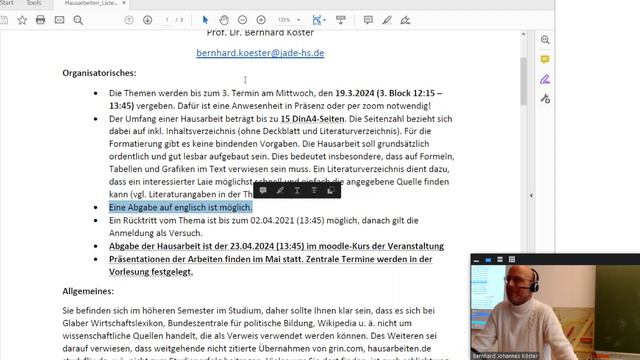Screen dimensions: 640x360
Task: Go to previous page arrow
Action: 129,20
